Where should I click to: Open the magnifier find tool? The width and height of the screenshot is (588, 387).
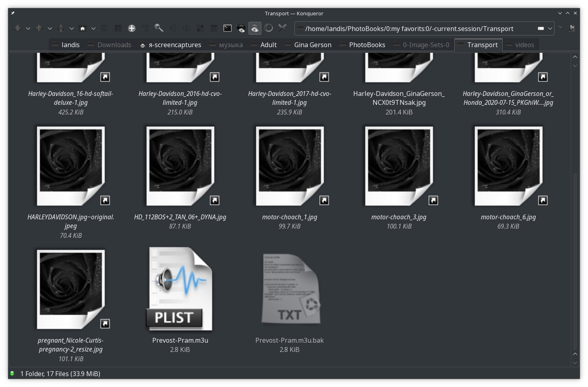coord(159,28)
